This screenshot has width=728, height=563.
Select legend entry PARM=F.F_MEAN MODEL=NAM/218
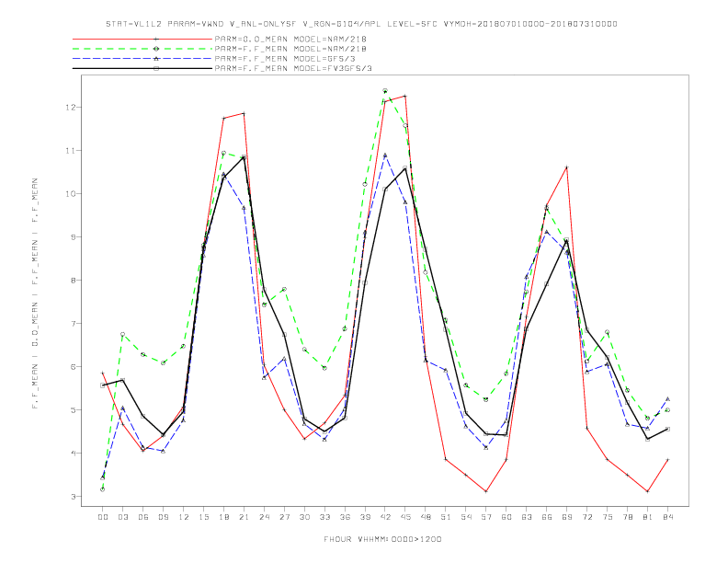click(x=290, y=49)
